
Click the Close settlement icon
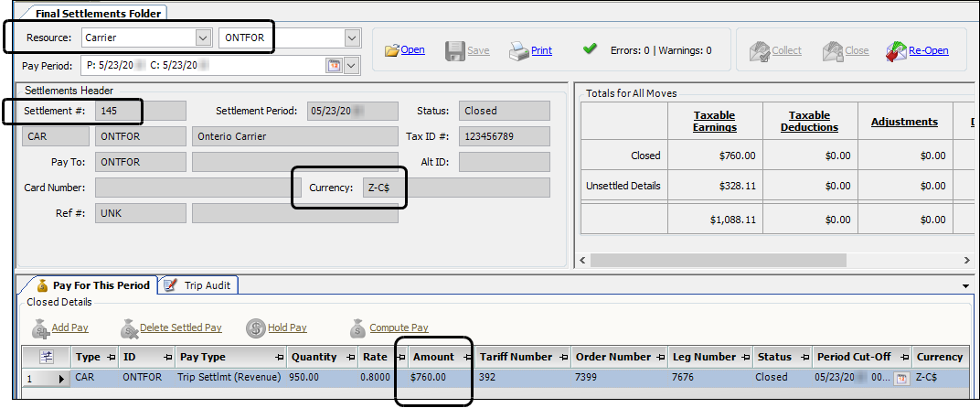coord(833,50)
